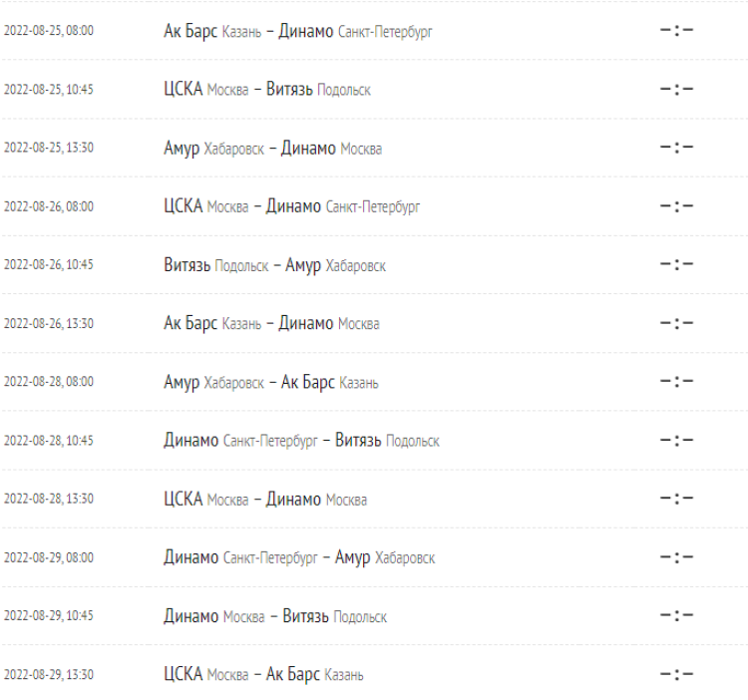Click the ЦСКА Москва – Динамо Москва match

(x=265, y=500)
